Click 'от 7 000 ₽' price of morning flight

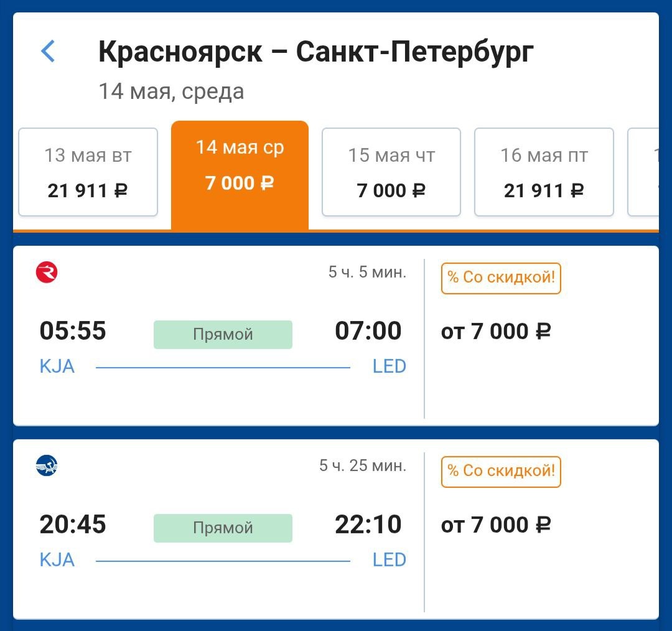(496, 332)
